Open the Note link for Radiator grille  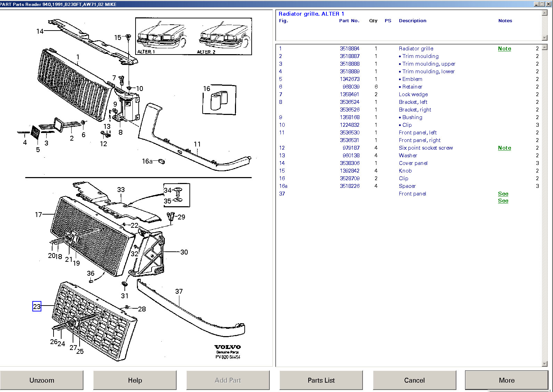[504, 49]
